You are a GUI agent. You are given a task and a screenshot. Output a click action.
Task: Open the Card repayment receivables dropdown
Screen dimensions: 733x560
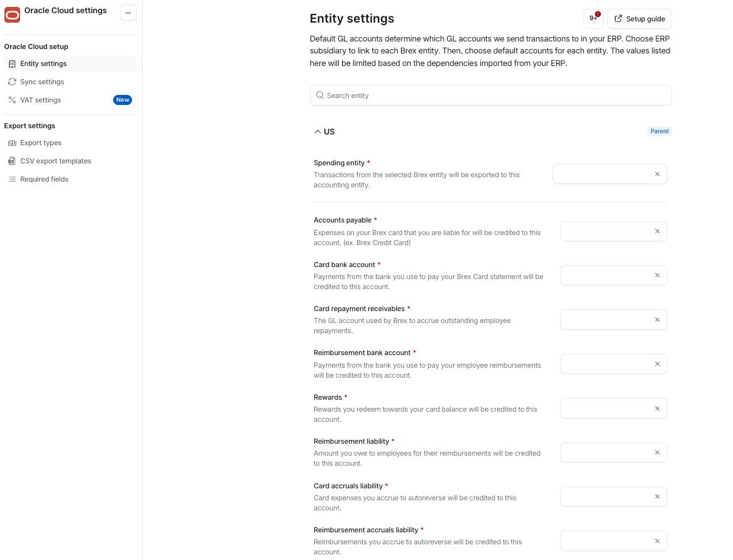(x=614, y=320)
